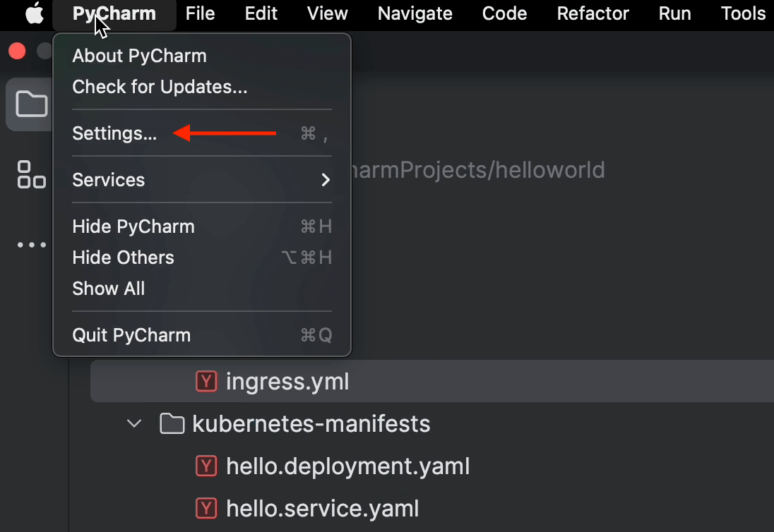This screenshot has width=774, height=532.
Task: Click the Apple logo menu
Action: [x=34, y=14]
